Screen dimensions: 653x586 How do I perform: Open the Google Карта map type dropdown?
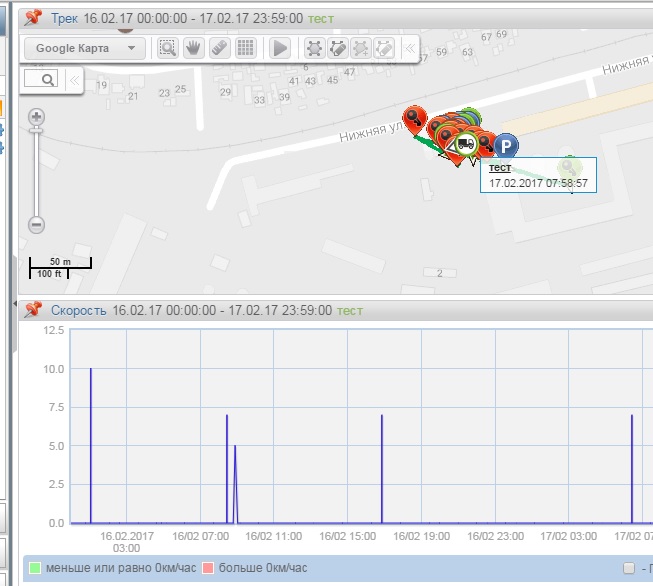pyautogui.click(x=84, y=48)
